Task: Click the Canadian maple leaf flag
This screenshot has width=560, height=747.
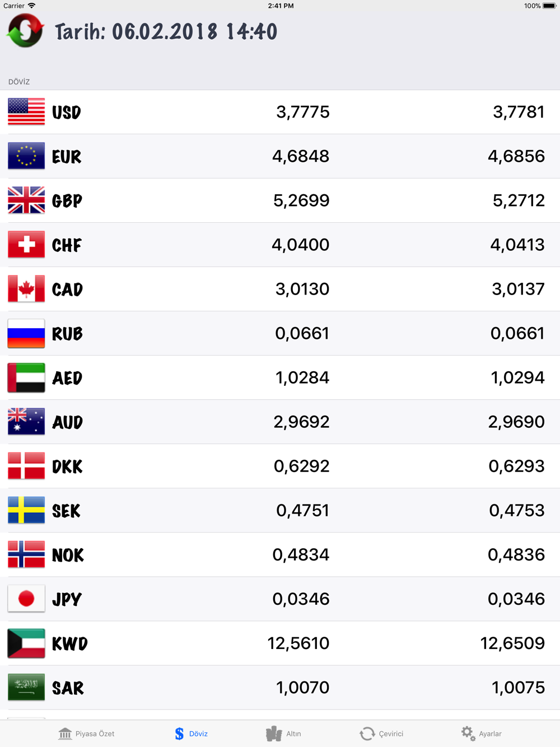Action: click(x=26, y=289)
